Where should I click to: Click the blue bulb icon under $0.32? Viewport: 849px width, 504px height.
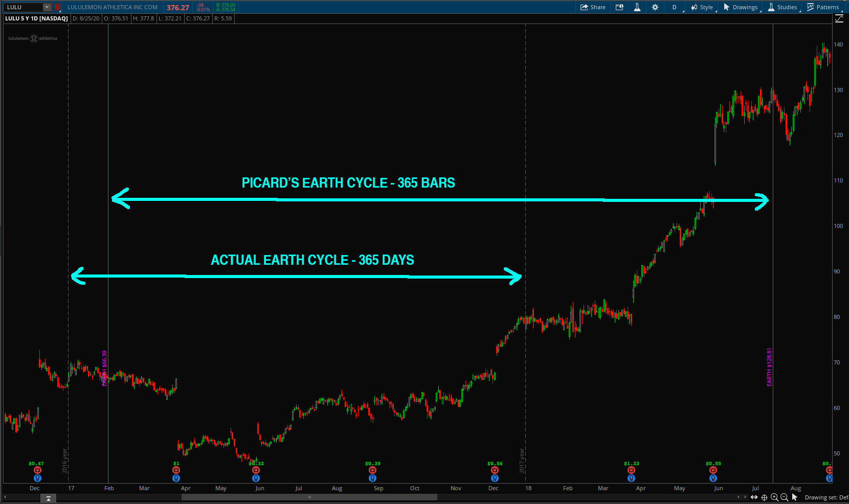pos(256,478)
